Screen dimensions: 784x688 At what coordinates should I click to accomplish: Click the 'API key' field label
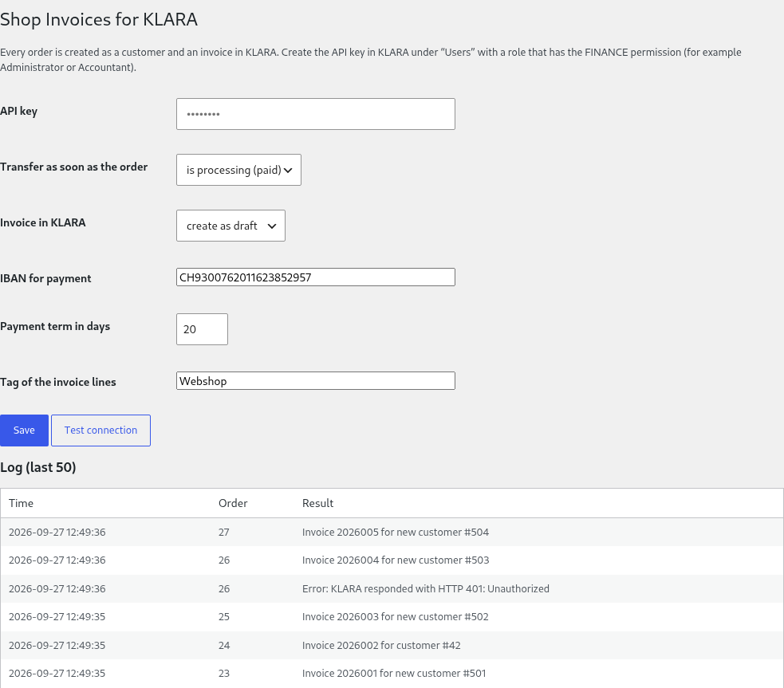[19, 111]
